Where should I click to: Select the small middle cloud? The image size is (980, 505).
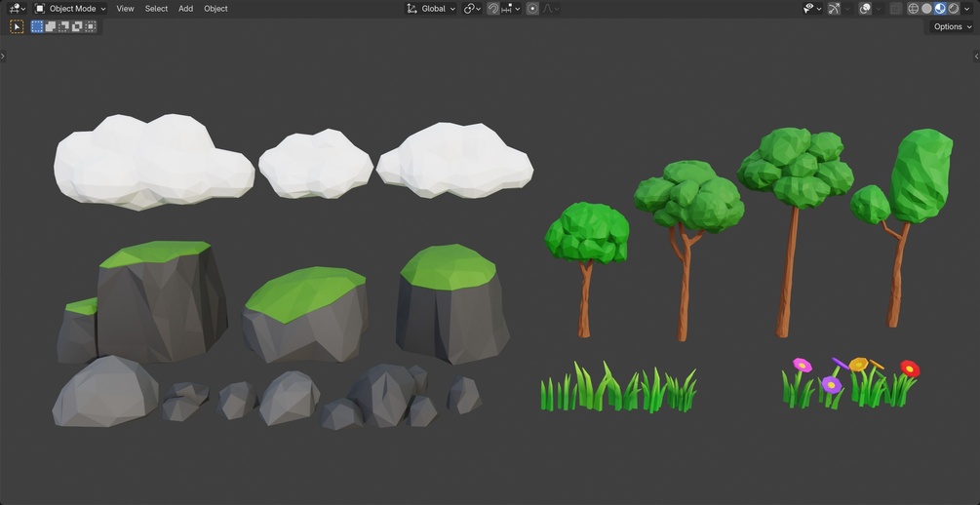pyautogui.click(x=316, y=165)
